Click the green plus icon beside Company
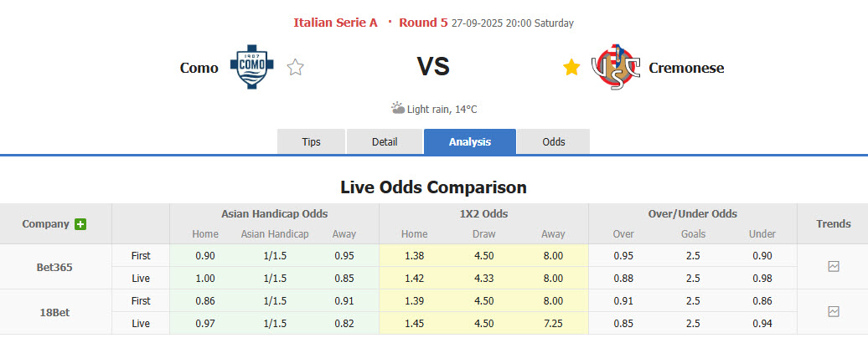The image size is (868, 338). (x=80, y=224)
